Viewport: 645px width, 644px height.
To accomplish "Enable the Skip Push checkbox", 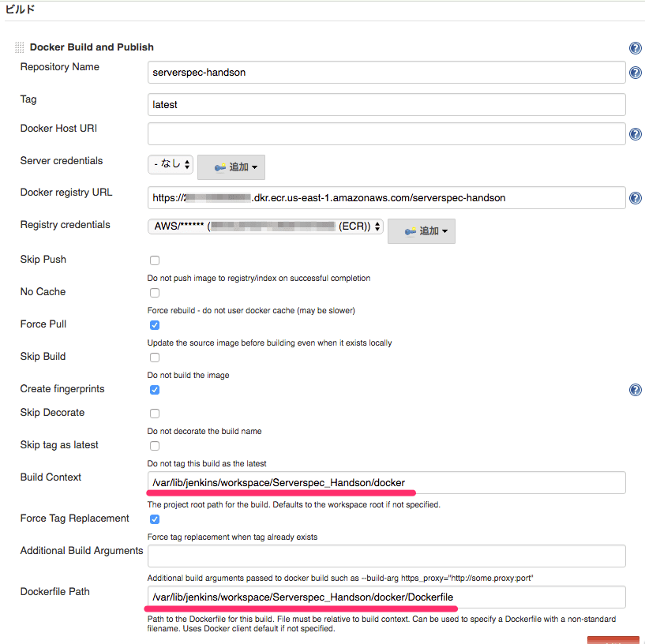I will pos(155,260).
